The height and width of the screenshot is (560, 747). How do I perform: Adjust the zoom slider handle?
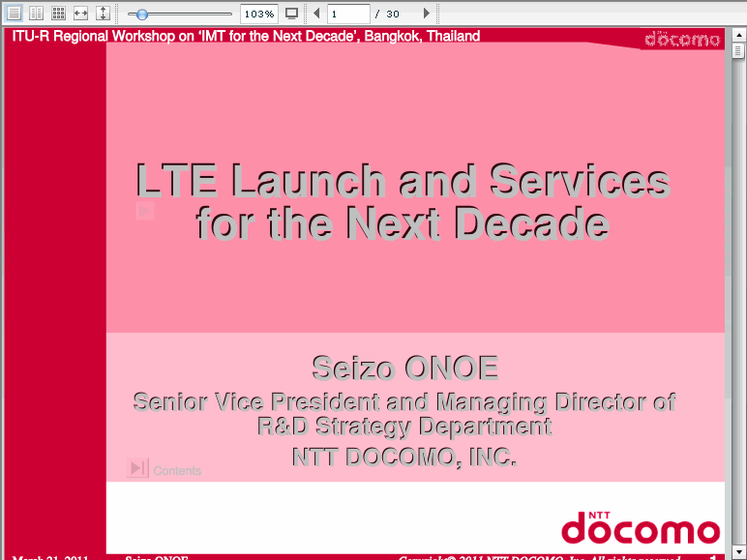141,15
